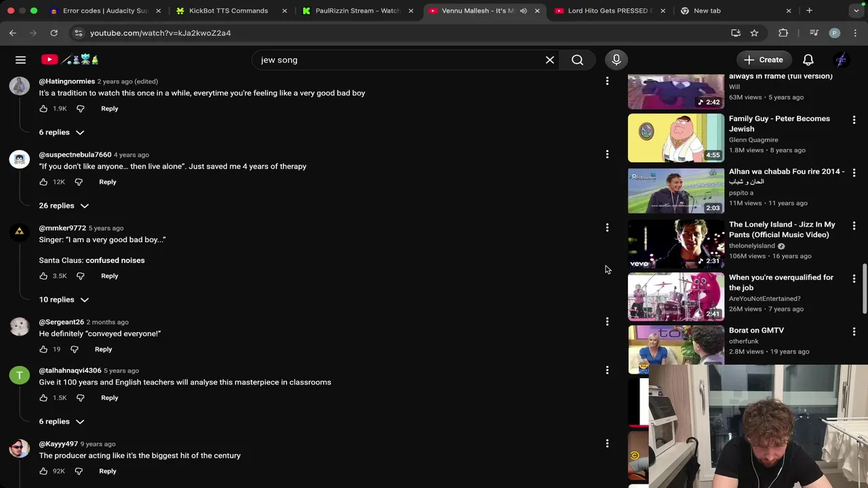Open options menu for @suspectnebula7660 comment
Image resolution: width=868 pixels, height=488 pixels.
[x=607, y=155]
